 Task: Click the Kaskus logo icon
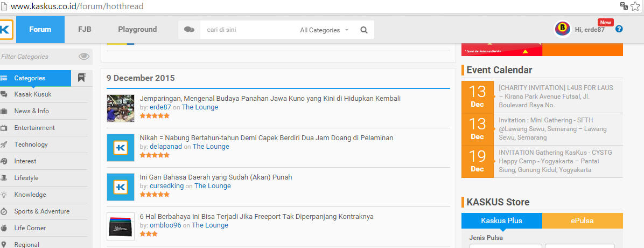pos(6,30)
